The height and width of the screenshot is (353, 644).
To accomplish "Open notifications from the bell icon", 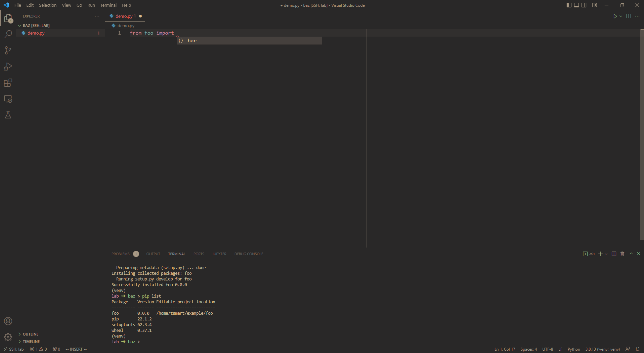I will tap(638, 349).
